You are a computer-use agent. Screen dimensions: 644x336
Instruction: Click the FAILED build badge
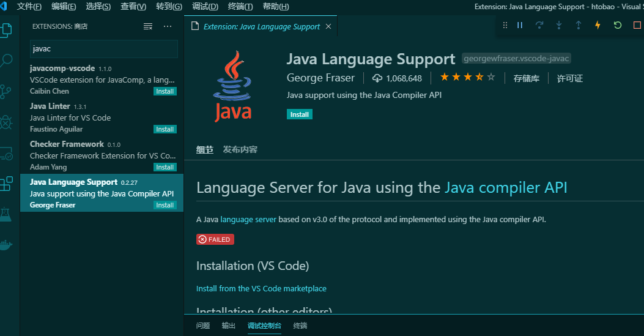click(215, 239)
